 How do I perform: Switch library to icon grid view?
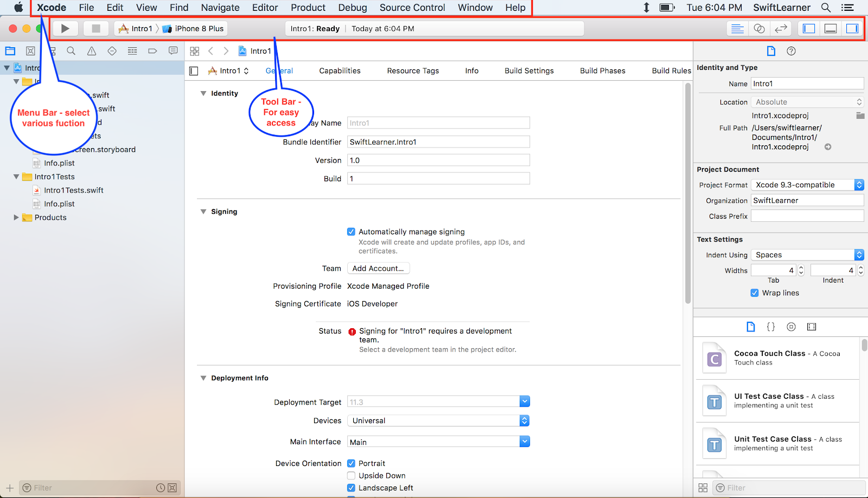703,488
